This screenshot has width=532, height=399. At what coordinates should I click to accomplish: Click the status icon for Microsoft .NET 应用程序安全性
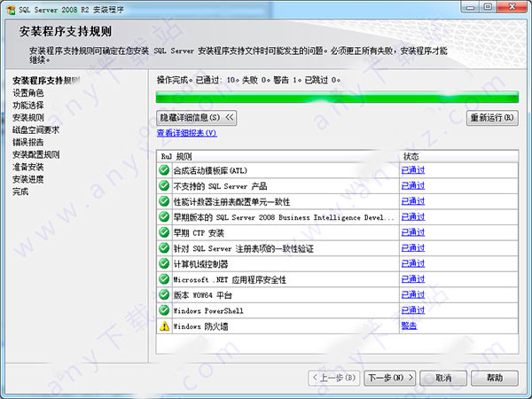click(x=163, y=279)
